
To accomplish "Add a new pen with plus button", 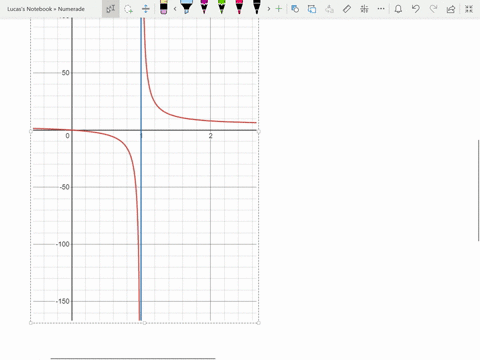I will pyautogui.click(x=279, y=9).
